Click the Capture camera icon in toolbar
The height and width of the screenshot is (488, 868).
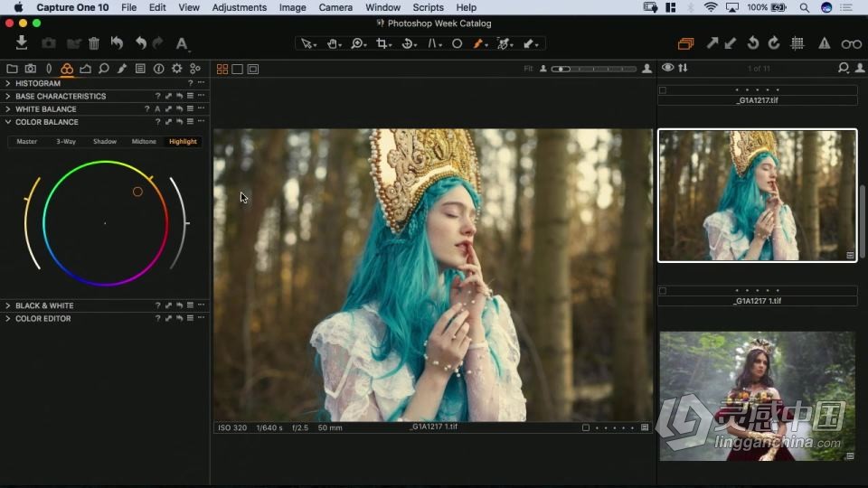(x=49, y=43)
